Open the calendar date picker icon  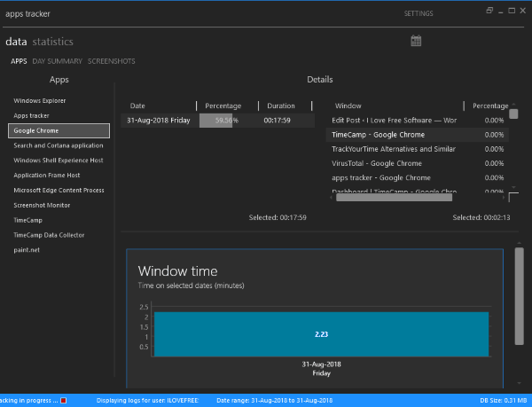click(417, 41)
